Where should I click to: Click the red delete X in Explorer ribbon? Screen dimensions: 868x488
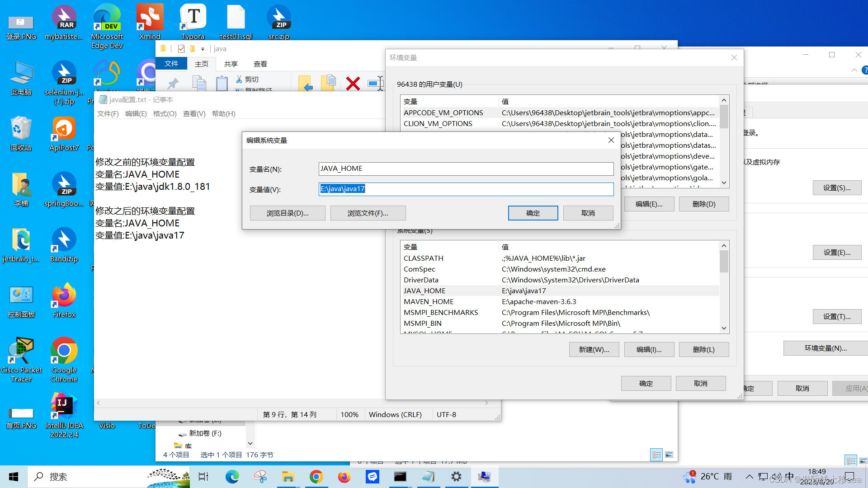[353, 84]
